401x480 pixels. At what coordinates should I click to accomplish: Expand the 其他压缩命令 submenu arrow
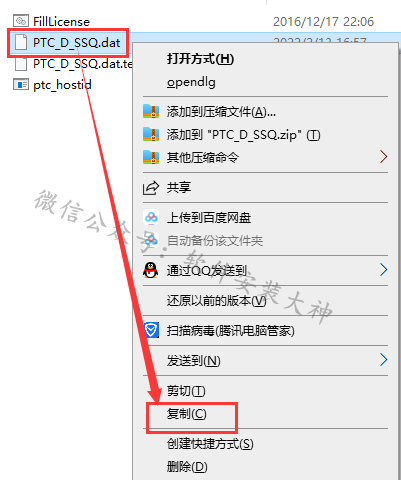coord(384,157)
